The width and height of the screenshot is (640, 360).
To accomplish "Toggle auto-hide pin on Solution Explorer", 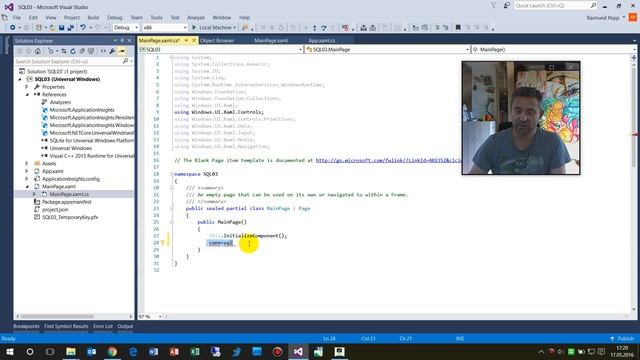I will tap(122, 41).
